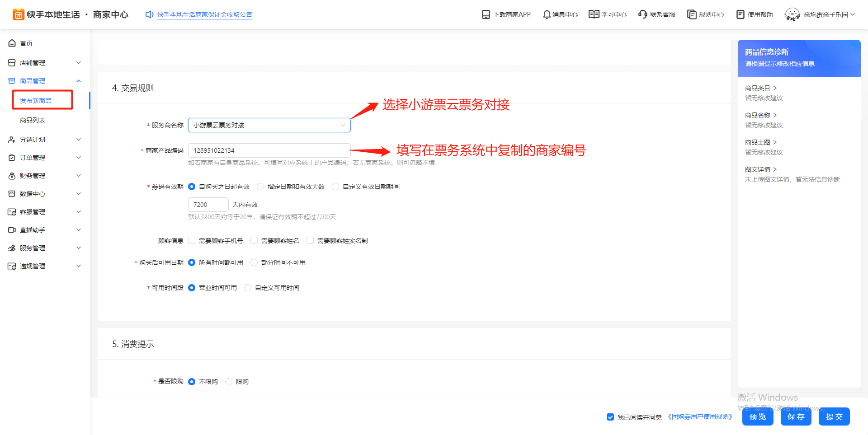868x435 pixels.
Task: Click the Download Merchant APP phone icon
Action: 486,14
